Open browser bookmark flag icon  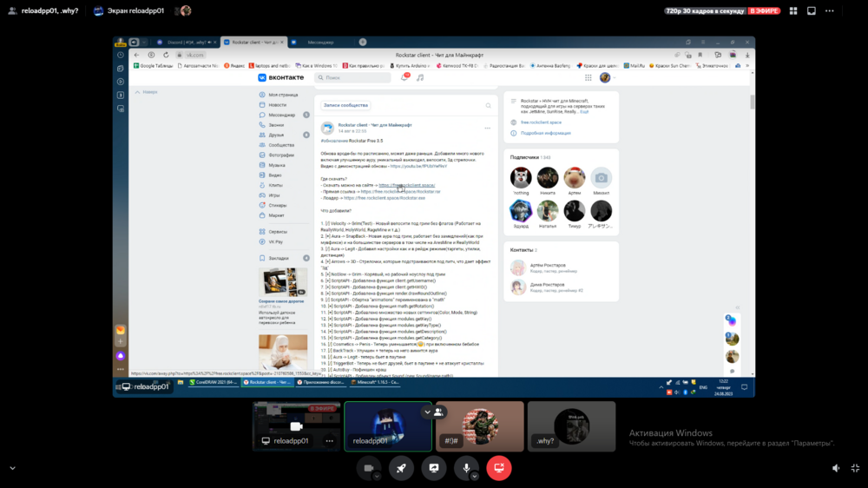[700, 55]
